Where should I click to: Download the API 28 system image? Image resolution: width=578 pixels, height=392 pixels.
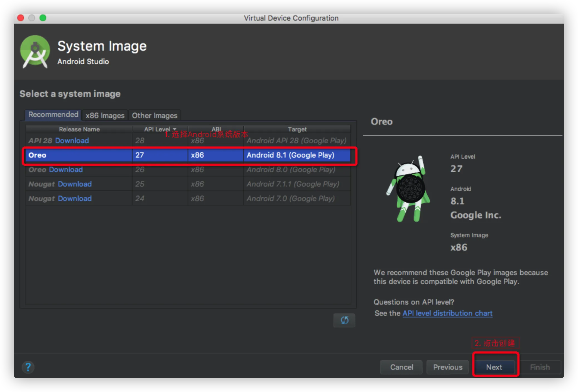(x=72, y=141)
